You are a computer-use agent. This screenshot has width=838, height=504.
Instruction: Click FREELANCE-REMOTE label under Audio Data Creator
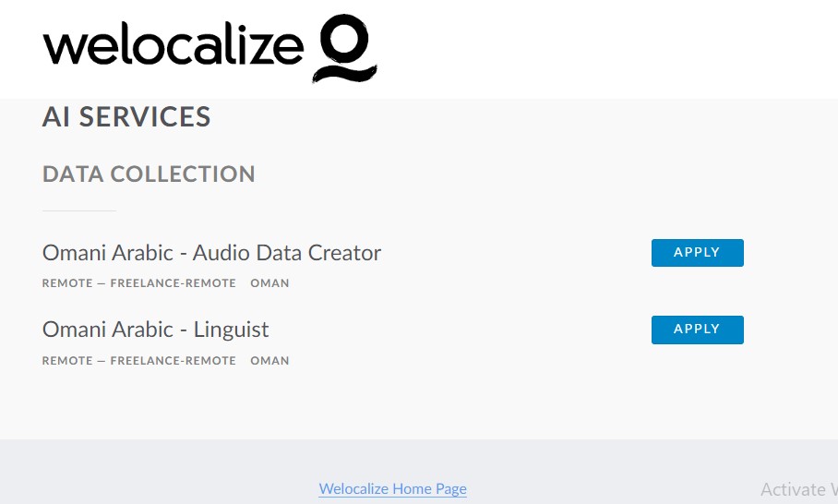(174, 283)
